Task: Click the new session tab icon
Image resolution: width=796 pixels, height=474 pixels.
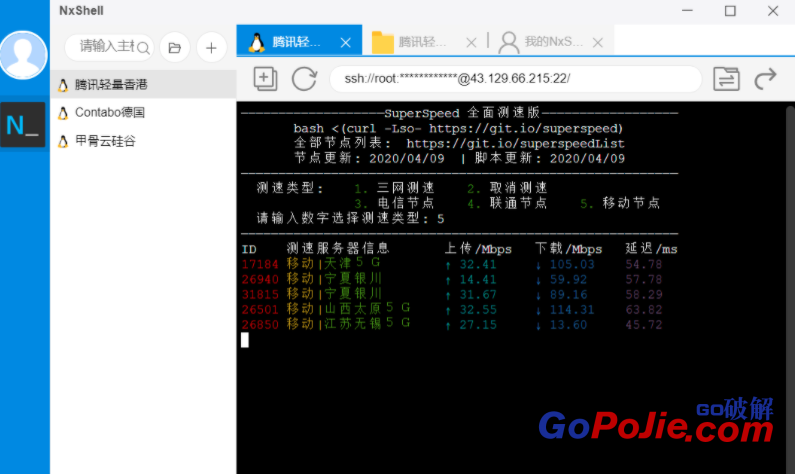Action: click(265, 78)
